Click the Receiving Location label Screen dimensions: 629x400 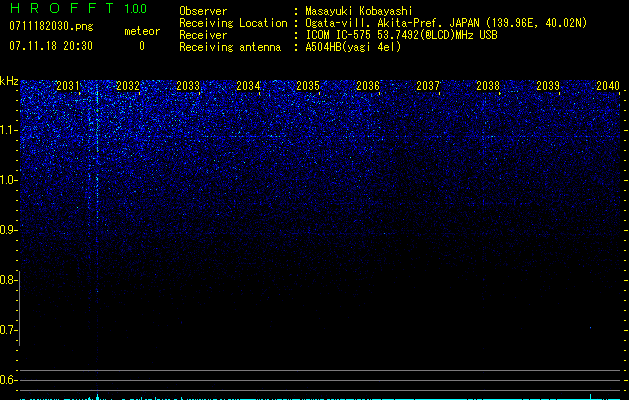point(233,23)
